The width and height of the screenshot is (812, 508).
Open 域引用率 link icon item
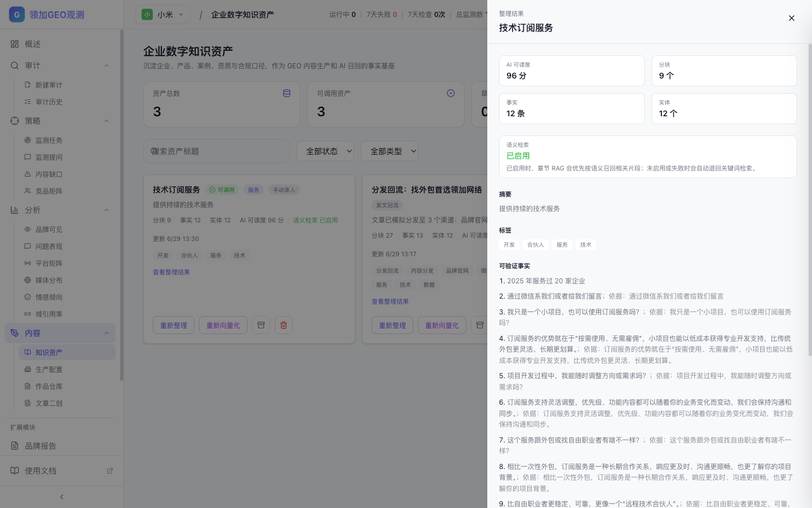pos(28,314)
